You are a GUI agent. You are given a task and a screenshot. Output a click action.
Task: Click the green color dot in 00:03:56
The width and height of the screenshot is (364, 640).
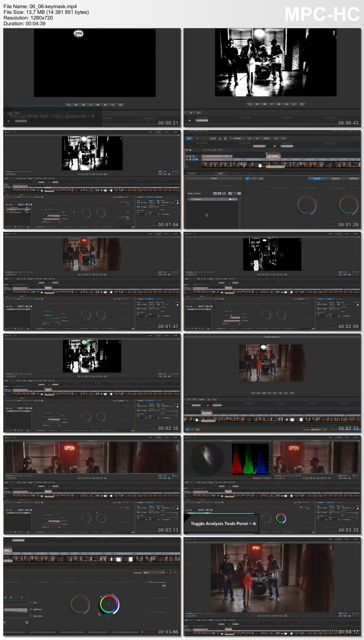coord(5,597)
